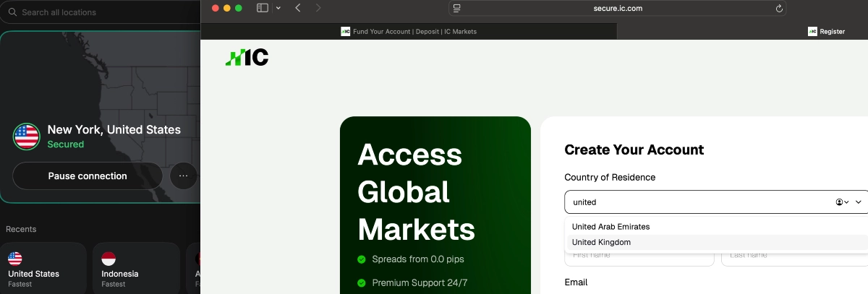Click the favicon on Register tab
Image resolution: width=868 pixels, height=294 pixels.
coord(812,31)
